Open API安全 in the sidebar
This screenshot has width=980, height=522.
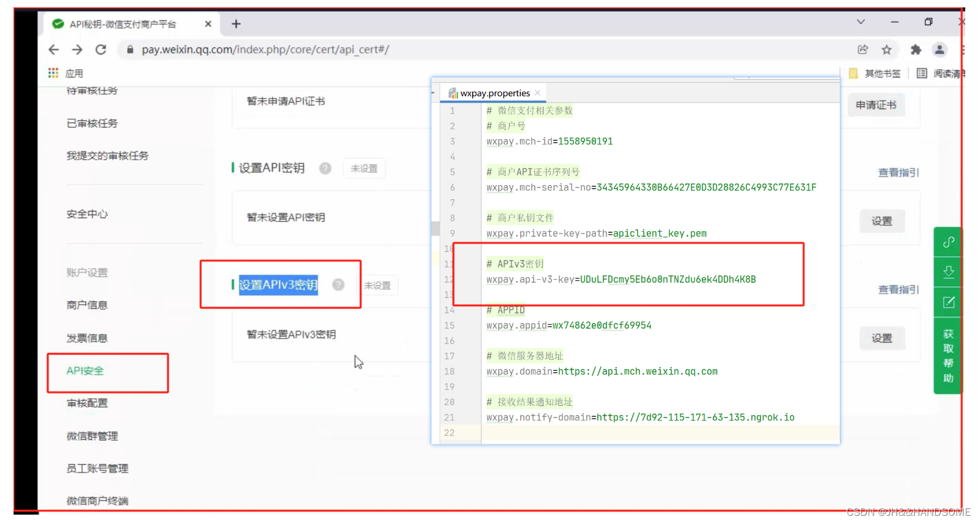(85, 371)
